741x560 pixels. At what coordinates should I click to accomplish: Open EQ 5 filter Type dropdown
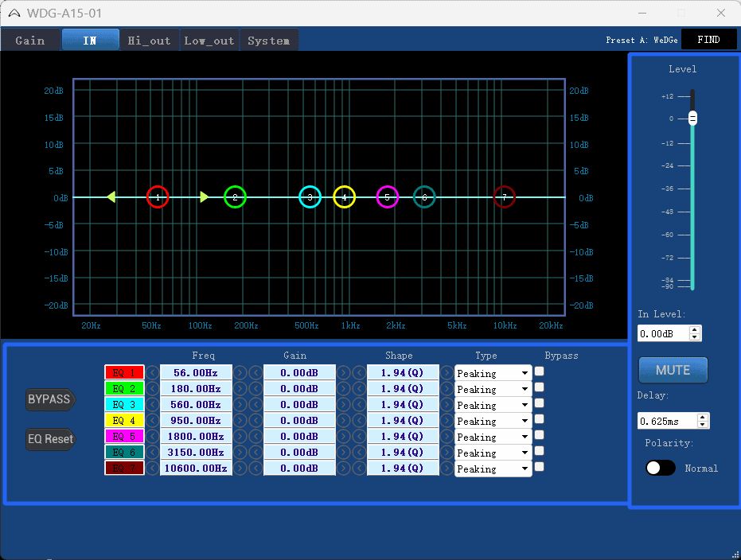pyautogui.click(x=493, y=437)
